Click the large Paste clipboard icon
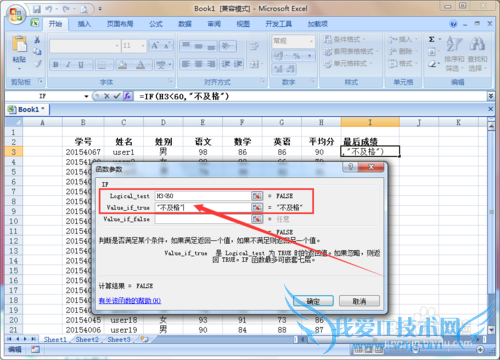Image resolution: width=500 pixels, height=360 pixels. pos(19,44)
